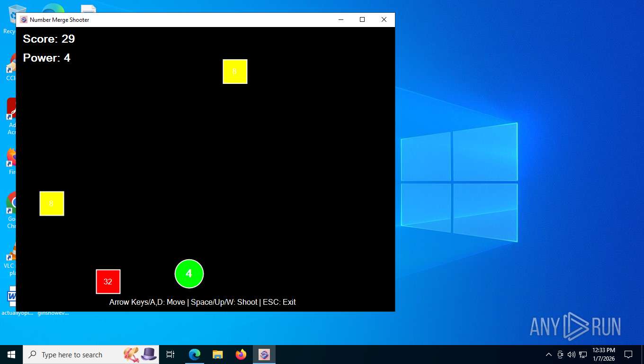Click the Number Merge Shooter window title text
Image resolution: width=644 pixels, height=364 pixels.
click(59, 20)
